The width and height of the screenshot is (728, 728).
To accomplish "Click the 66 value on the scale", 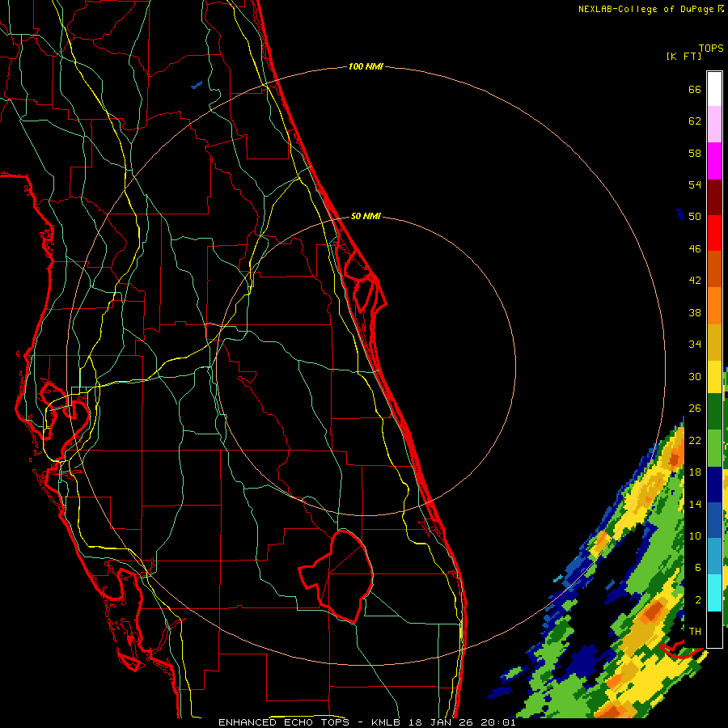I will point(695,89).
